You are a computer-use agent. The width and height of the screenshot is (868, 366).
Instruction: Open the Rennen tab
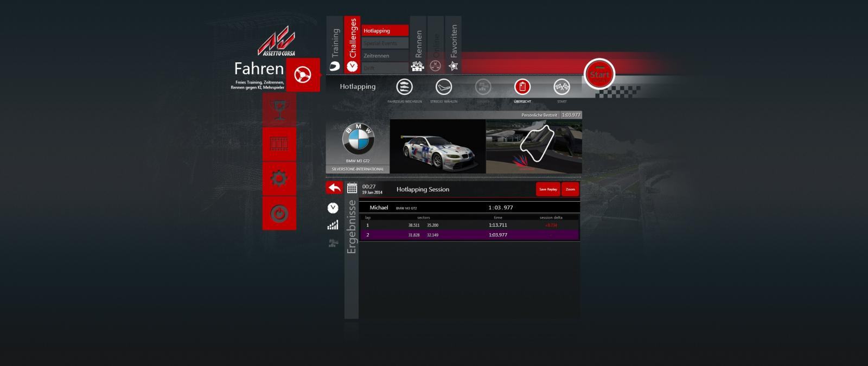point(418,44)
